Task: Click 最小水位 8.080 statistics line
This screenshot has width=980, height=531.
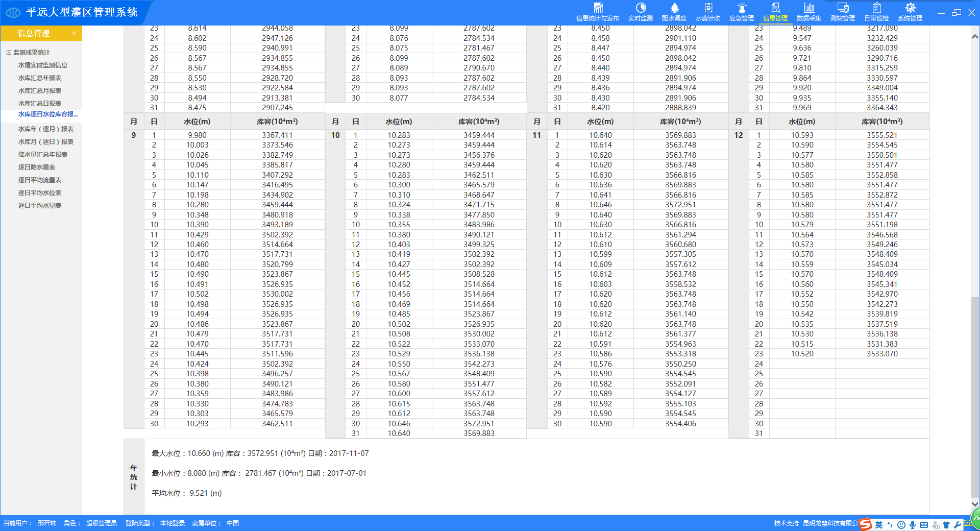Action: pyautogui.click(x=259, y=473)
